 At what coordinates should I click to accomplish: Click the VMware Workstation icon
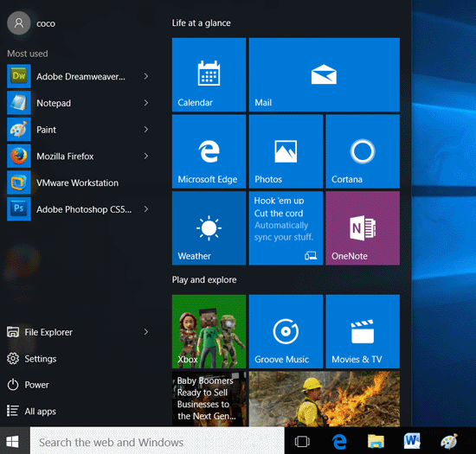pos(19,182)
